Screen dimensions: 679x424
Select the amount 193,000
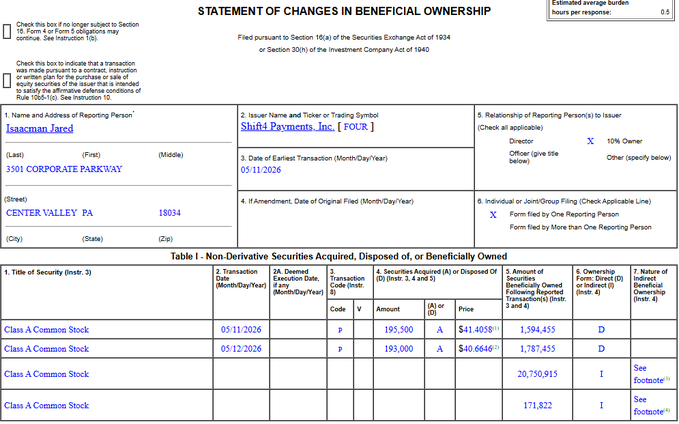pyautogui.click(x=399, y=349)
